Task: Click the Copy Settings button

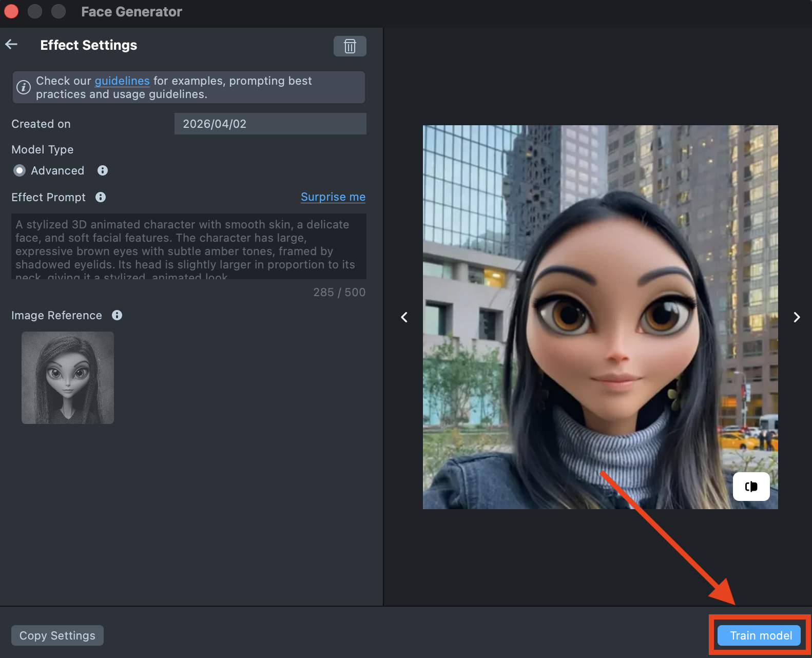Action: click(x=57, y=635)
